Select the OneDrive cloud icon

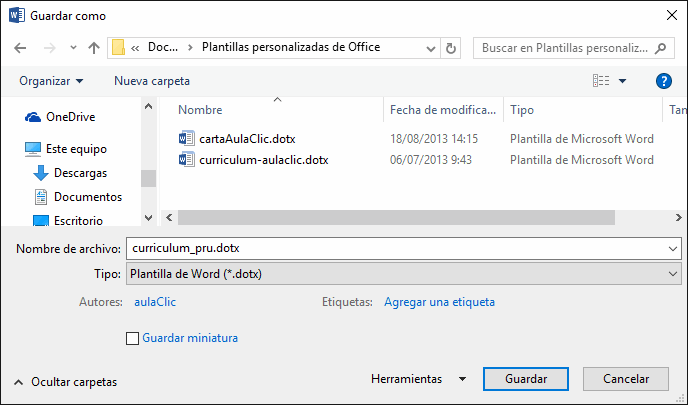pos(33,117)
